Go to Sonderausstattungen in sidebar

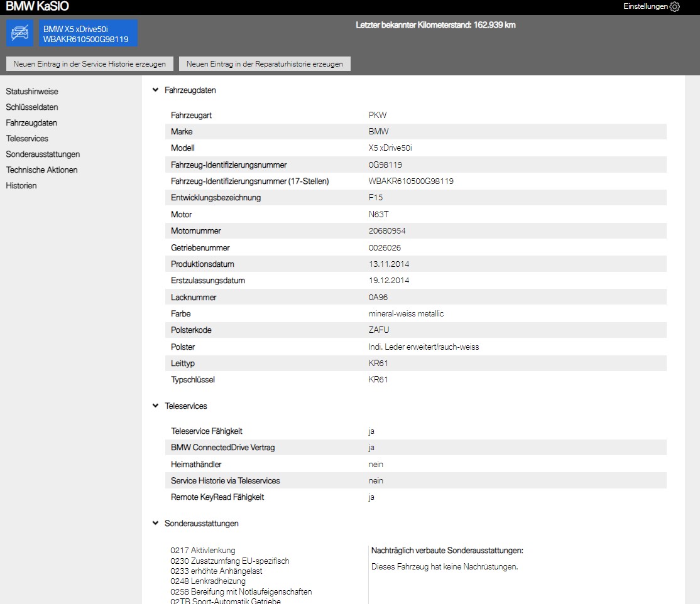[43, 154]
